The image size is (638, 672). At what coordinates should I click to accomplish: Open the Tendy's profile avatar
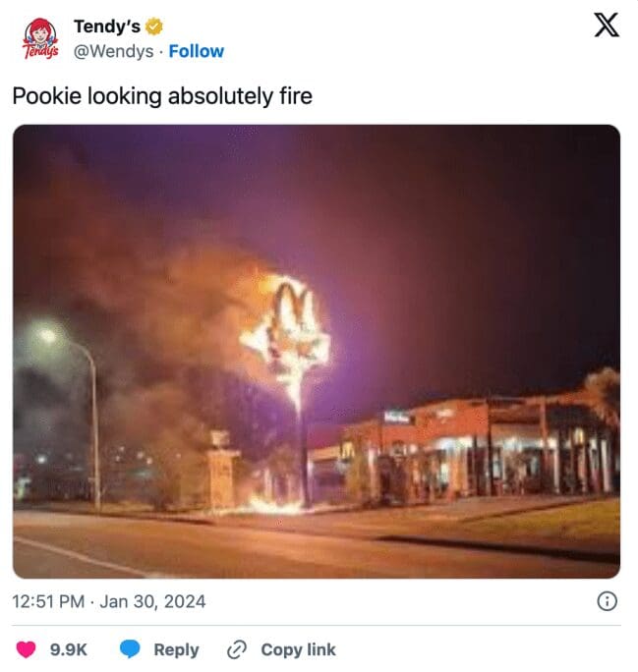pyautogui.click(x=40, y=38)
